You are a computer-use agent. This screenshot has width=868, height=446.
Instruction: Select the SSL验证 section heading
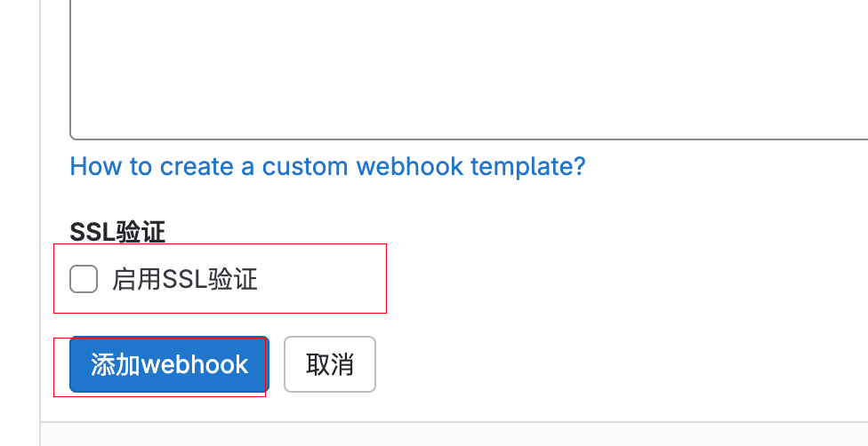(x=117, y=232)
